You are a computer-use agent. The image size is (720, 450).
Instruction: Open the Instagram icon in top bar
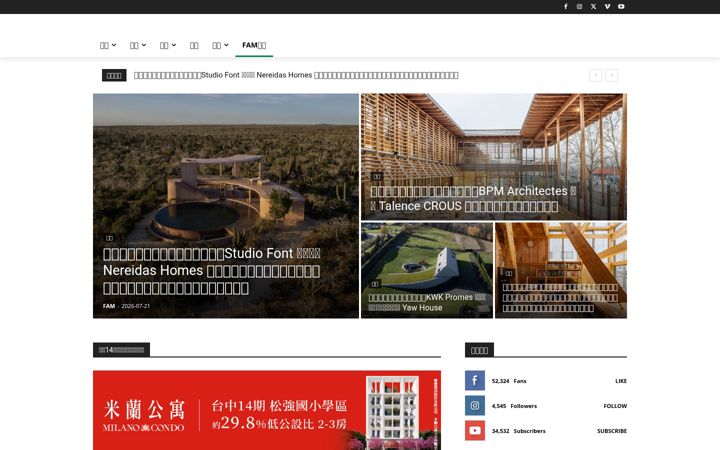579,6
